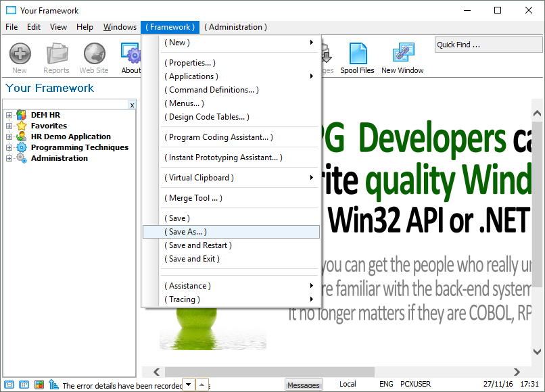
Task: Expand the Administration tree node
Action: tap(9, 158)
